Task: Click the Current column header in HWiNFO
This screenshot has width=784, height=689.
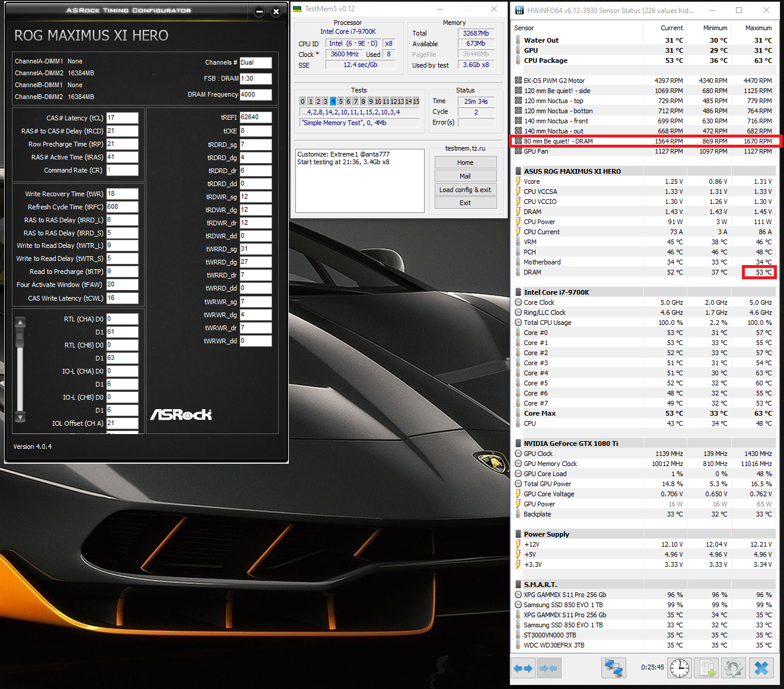Action: pos(672,28)
